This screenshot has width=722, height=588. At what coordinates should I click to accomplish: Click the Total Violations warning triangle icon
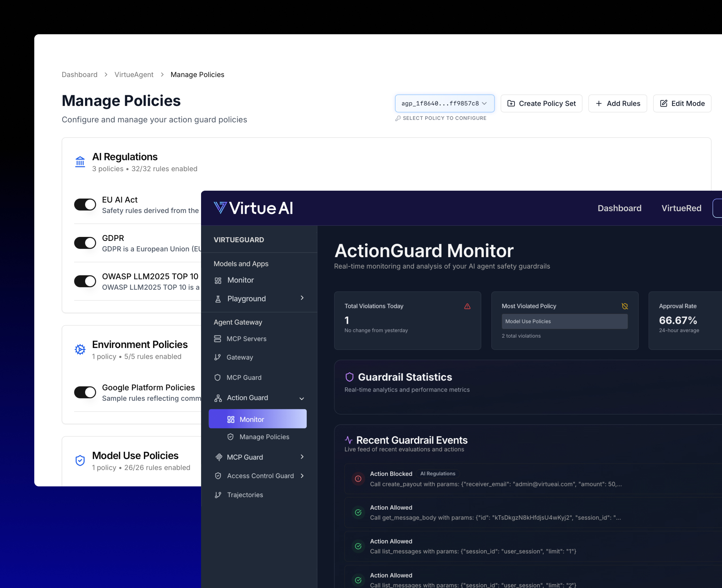tap(467, 306)
